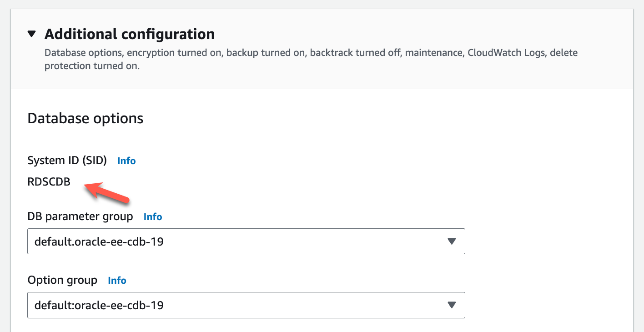Open Info link next to Option group

pos(117,281)
